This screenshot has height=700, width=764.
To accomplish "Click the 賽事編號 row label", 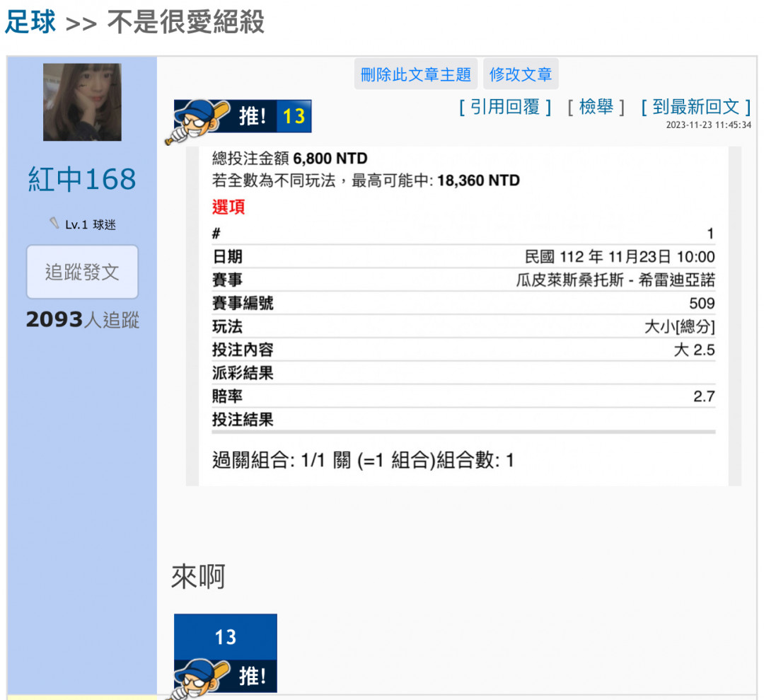I will pos(243,303).
